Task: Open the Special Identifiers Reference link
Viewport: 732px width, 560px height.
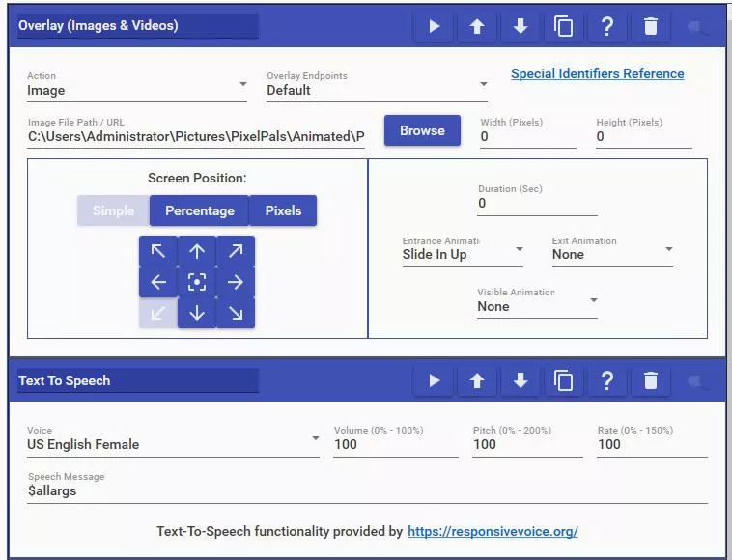Action: (x=597, y=73)
